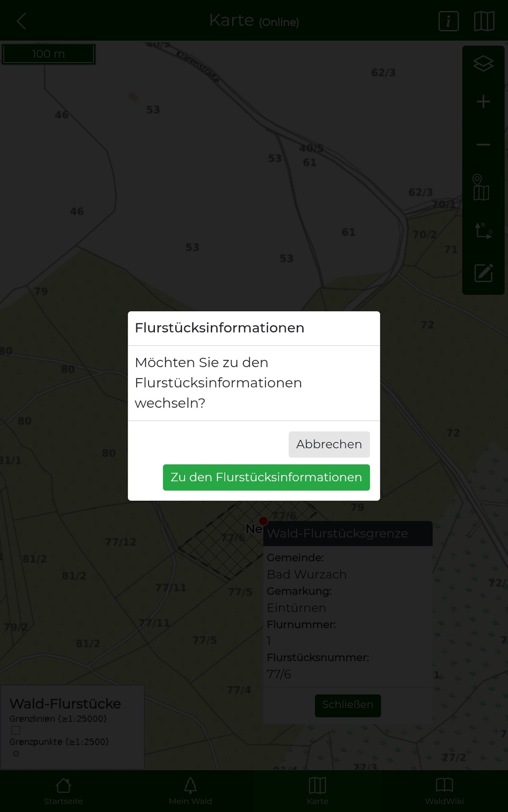Click the Grenzlinien legend square symbol
The image size is (508, 812).
(16, 730)
